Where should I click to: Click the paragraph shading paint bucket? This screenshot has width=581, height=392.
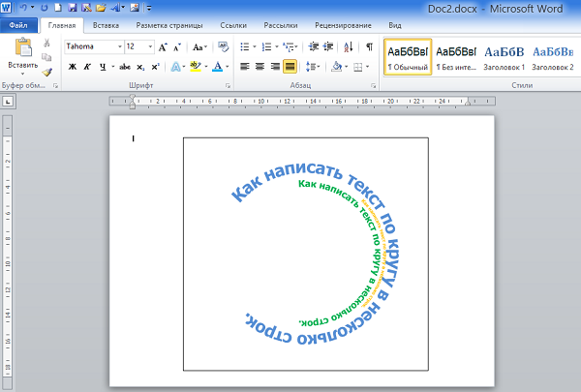click(336, 67)
